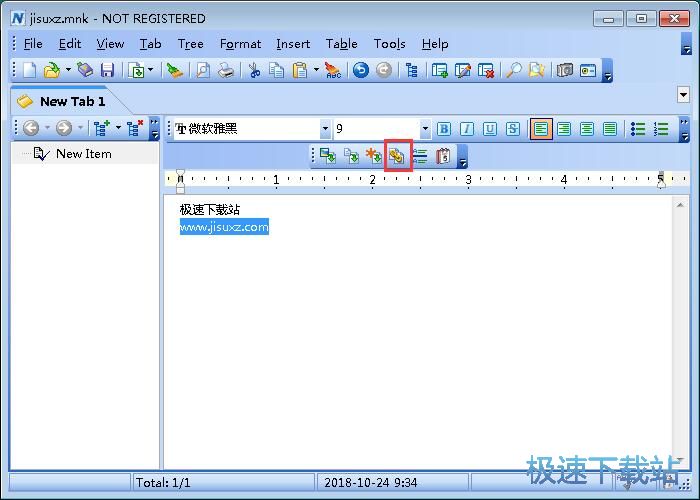Copy with the two pages icon
Screen dimensions: 700x500
pyautogui.click(x=277, y=70)
